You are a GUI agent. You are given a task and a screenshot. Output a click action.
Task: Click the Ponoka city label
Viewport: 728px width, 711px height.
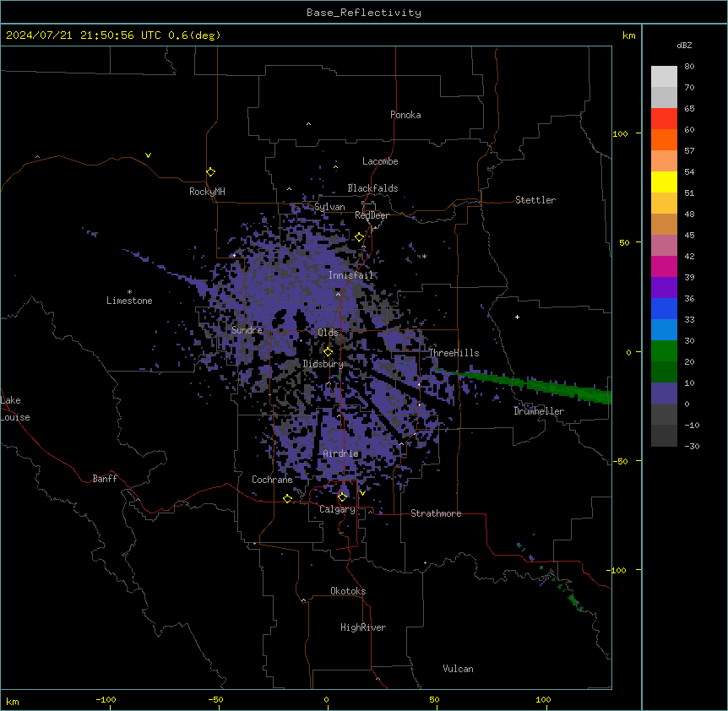[405, 115]
